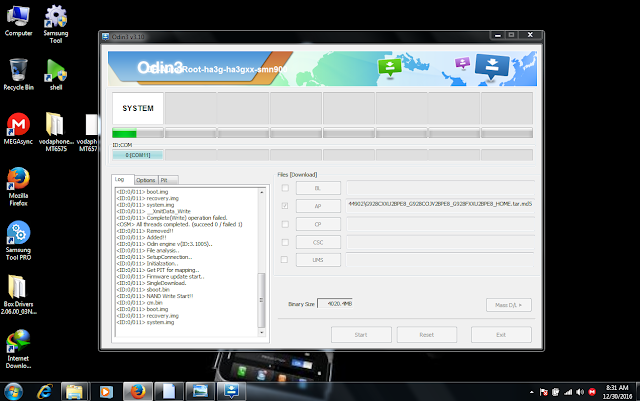Click the log scrollbar up arrow
Image resolution: width=640 pixels, height=401 pixels.
(x=262, y=192)
